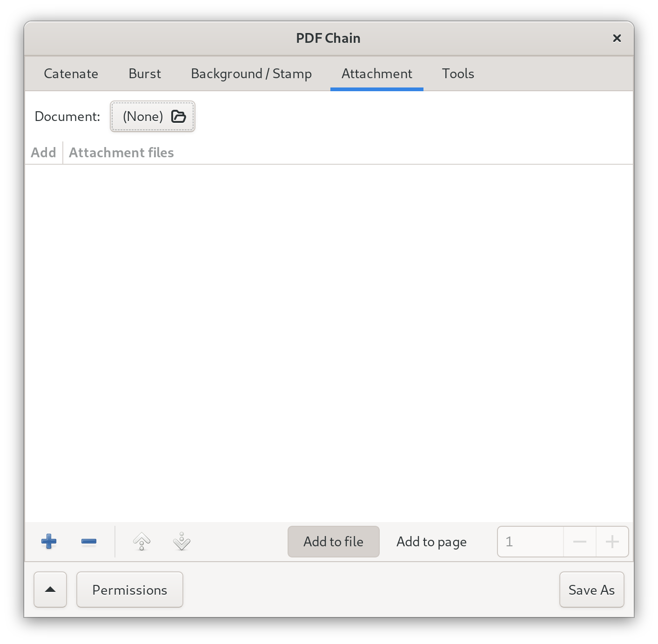Select the Add to file toggle
This screenshot has width=658, height=644.
coord(334,542)
